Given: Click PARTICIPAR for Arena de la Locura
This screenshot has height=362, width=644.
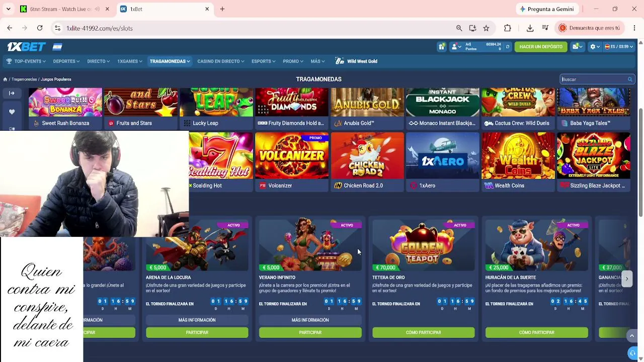Looking at the screenshot, I should coord(197,332).
